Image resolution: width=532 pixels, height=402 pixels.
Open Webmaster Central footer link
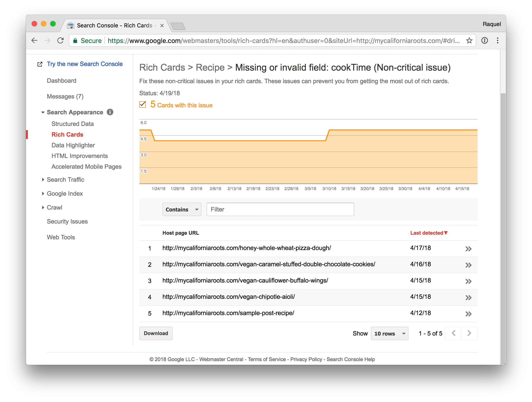click(x=221, y=359)
